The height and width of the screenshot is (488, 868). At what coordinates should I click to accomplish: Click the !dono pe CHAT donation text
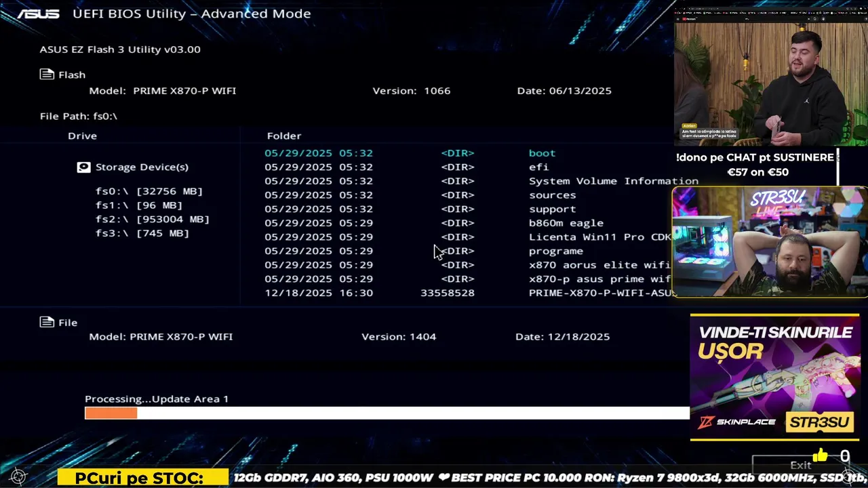[755, 157]
